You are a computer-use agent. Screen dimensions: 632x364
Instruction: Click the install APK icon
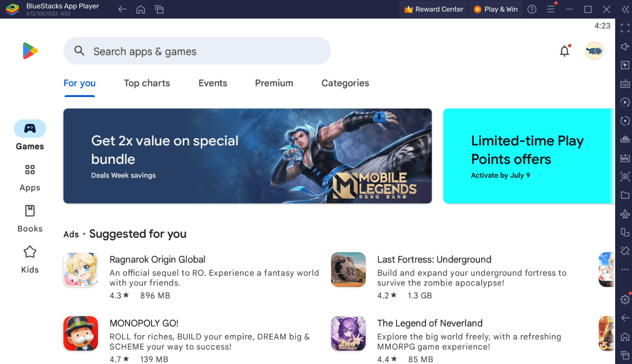pyautogui.click(x=625, y=158)
